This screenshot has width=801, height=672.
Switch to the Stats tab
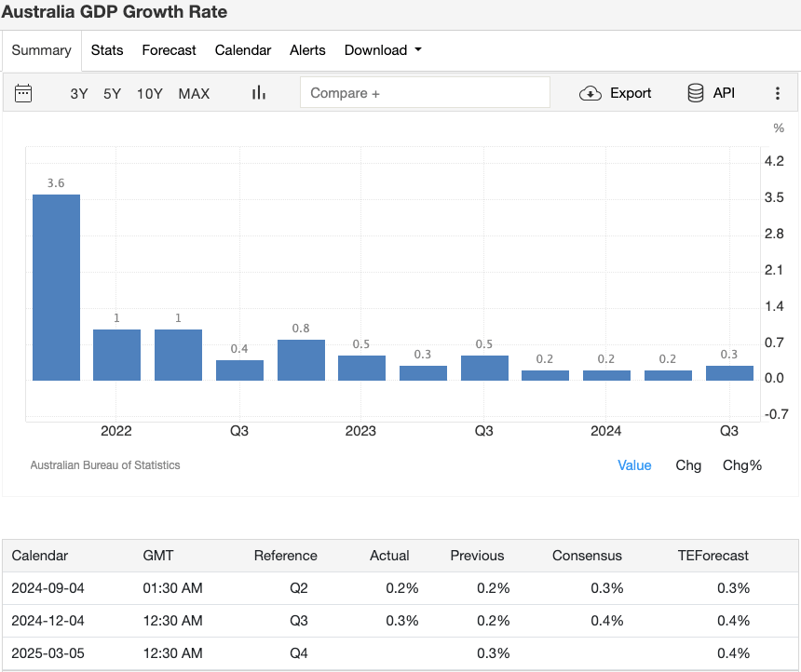pos(106,50)
